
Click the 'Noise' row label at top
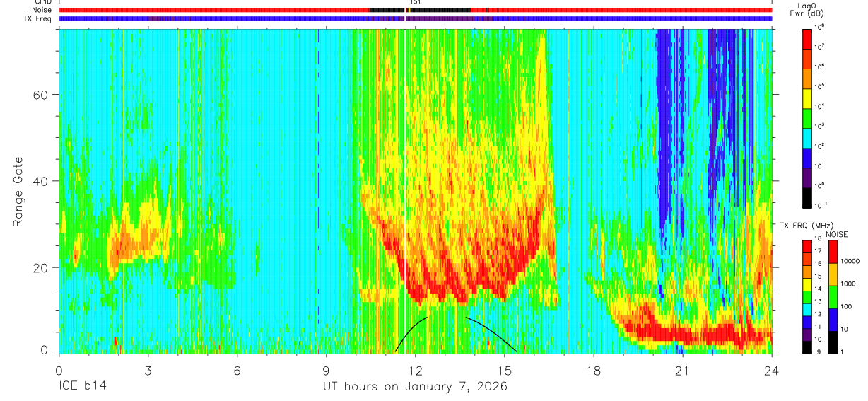[x=42, y=10]
